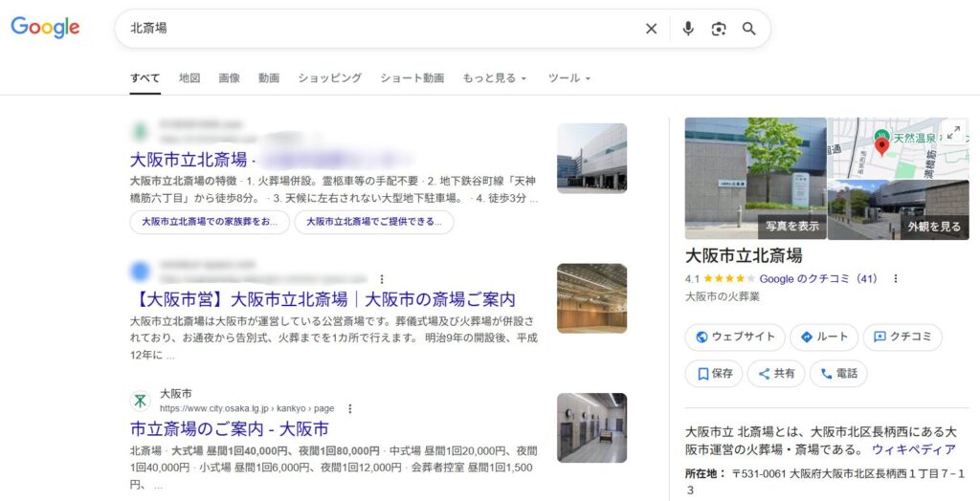Click the blurred green favicon of first result
Screen dimensions: 980x501
click(x=140, y=131)
